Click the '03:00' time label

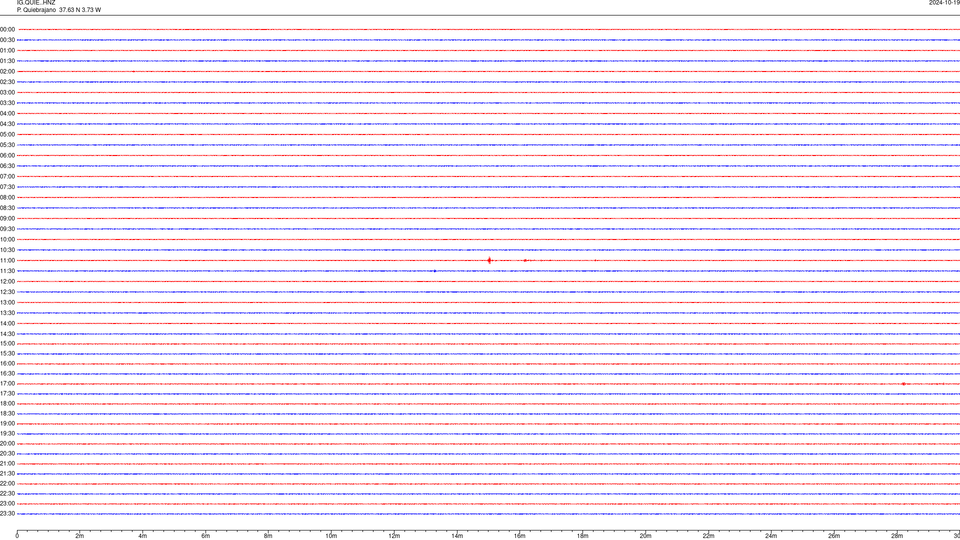click(7, 92)
